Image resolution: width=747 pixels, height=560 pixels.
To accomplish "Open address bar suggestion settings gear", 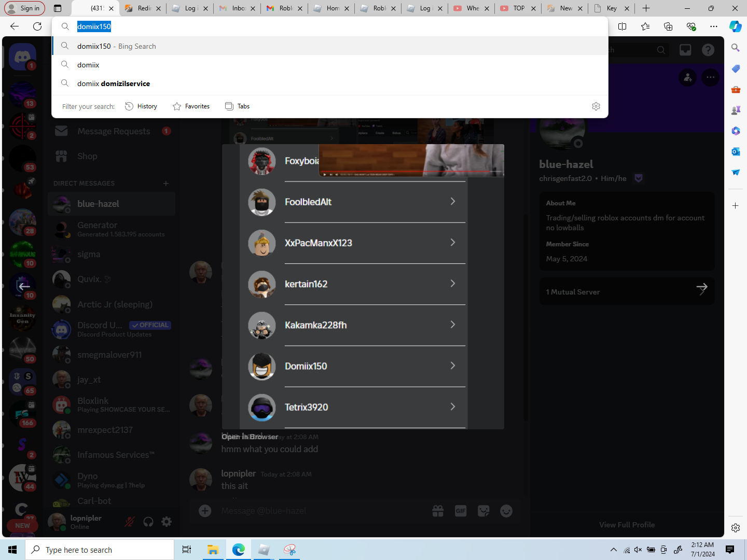I will tap(596, 106).
